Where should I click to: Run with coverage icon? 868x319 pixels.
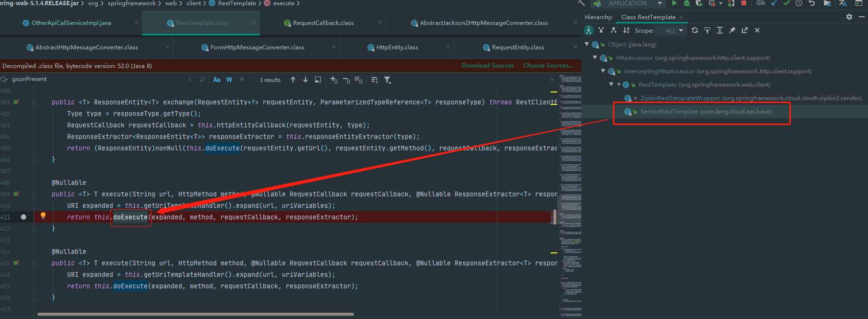[x=699, y=3]
